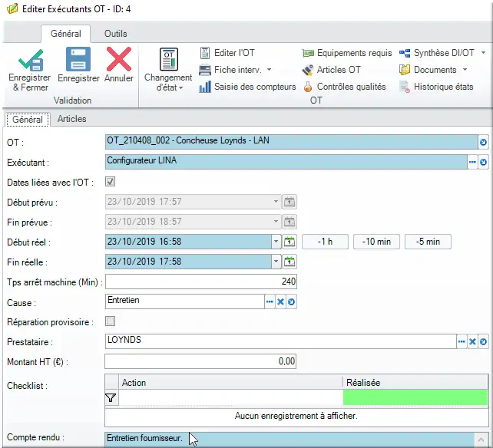Switch to the Articles sub-tab
Viewport: 493px width, 448px height.
(71, 119)
